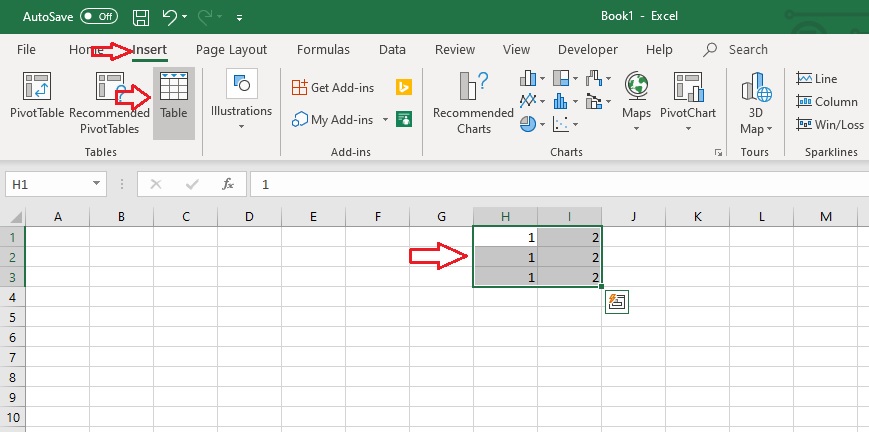The width and height of the screenshot is (869, 432).
Task: Open Recommended PivotTables
Action: (109, 104)
